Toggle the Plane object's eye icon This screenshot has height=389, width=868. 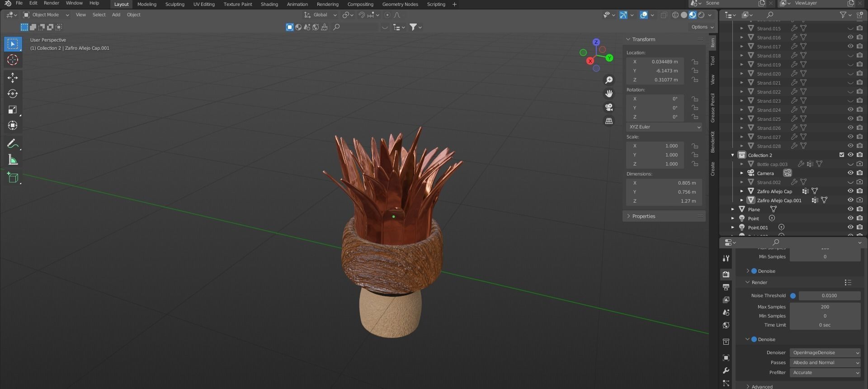point(850,209)
